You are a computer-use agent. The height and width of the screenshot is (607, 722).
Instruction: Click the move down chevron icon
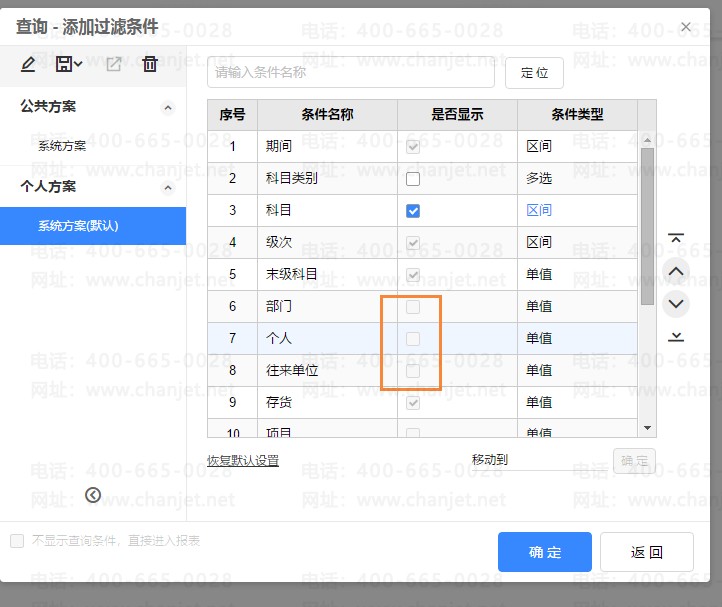pyautogui.click(x=676, y=303)
